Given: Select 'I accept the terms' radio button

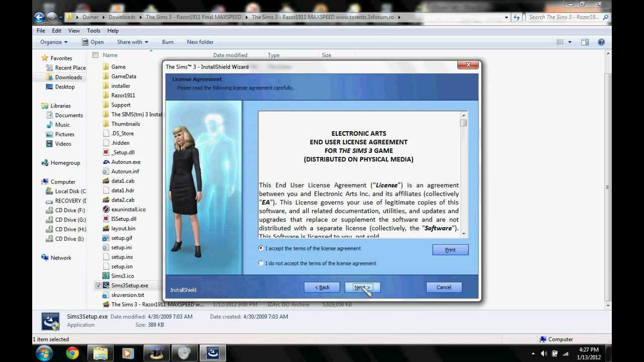Looking at the screenshot, I should point(261,248).
